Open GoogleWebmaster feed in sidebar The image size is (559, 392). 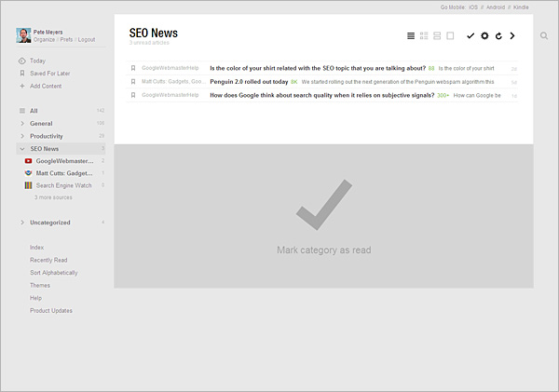click(64, 161)
